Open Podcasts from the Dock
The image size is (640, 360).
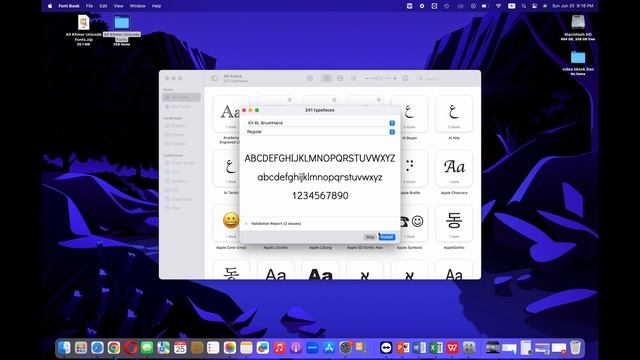point(296,347)
